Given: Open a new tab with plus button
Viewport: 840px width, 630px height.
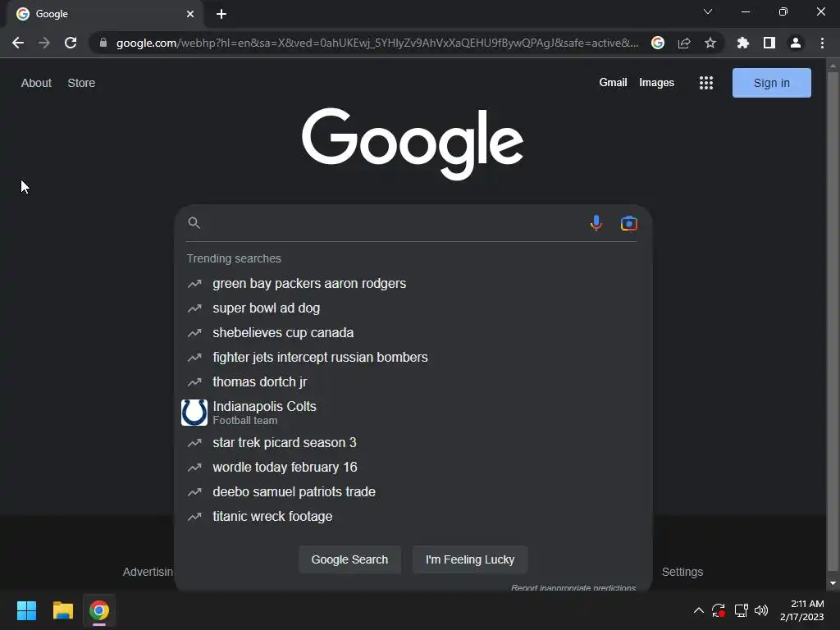Looking at the screenshot, I should tap(221, 14).
